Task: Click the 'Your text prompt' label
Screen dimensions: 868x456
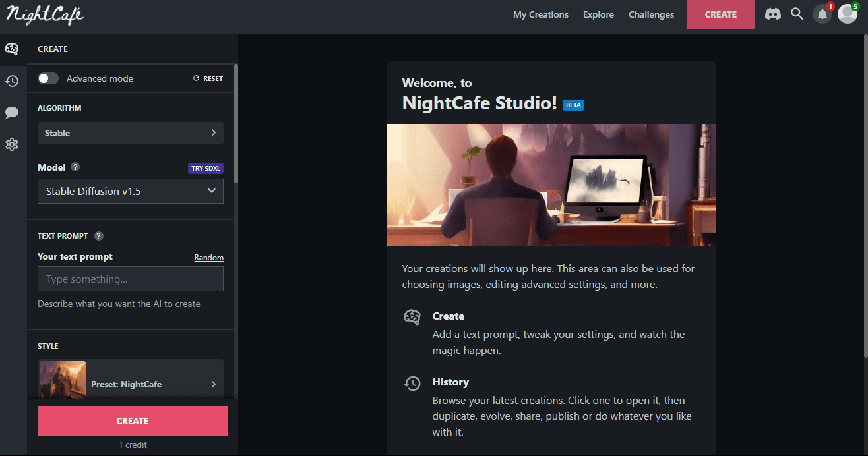Action: click(x=75, y=256)
